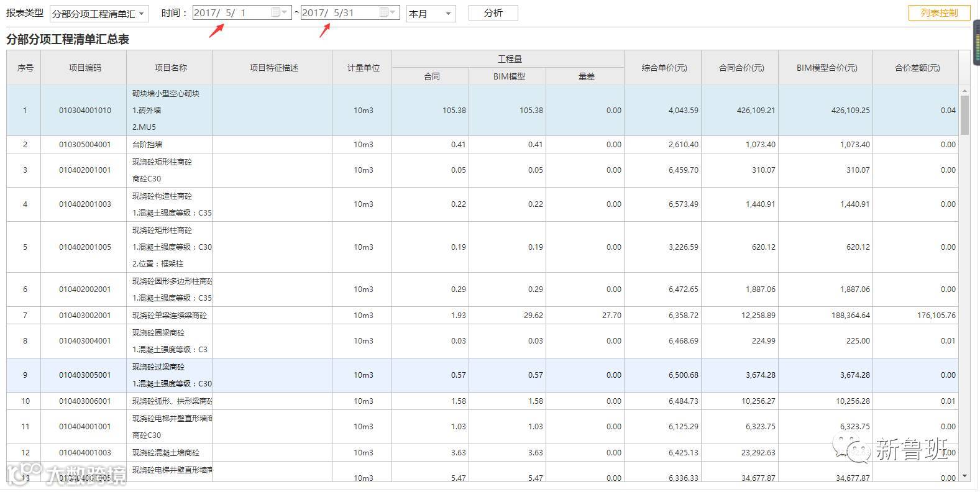Select the cell with code 010402001005
Screen dimensions: 980x492
(x=85, y=247)
